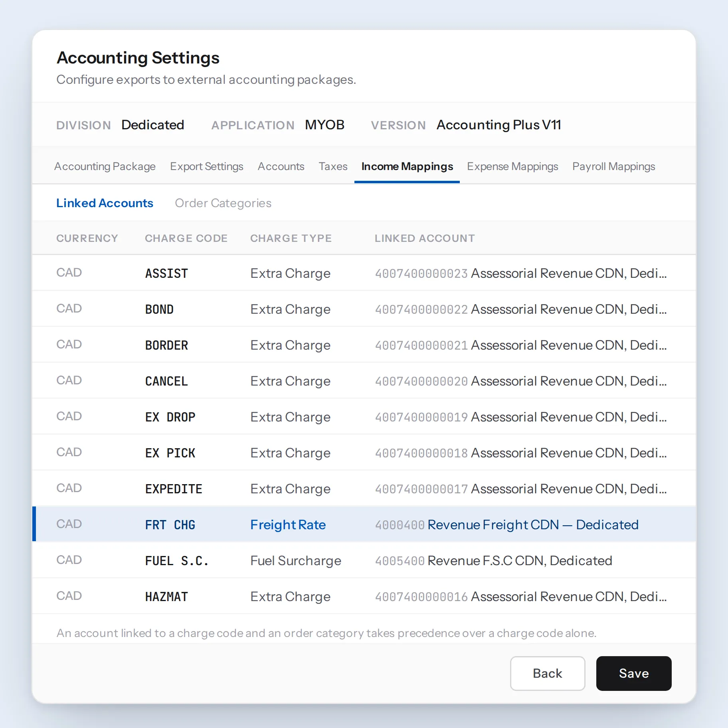Open the Expense Mappings tab
The image size is (728, 728).
pyautogui.click(x=512, y=166)
